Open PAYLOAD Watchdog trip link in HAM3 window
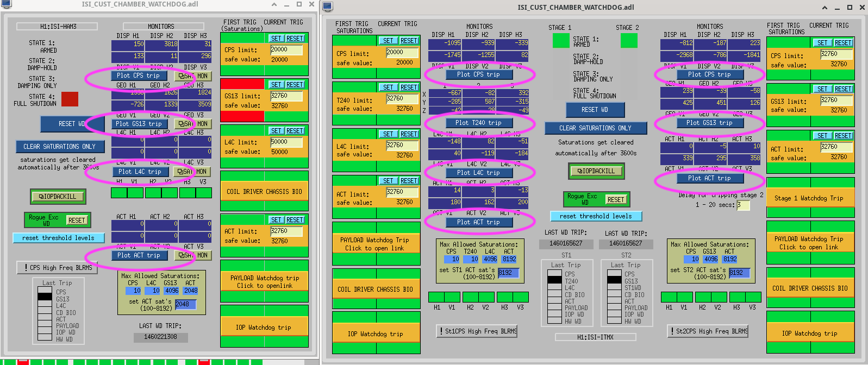Screen dimensions: 868x365 [264, 281]
